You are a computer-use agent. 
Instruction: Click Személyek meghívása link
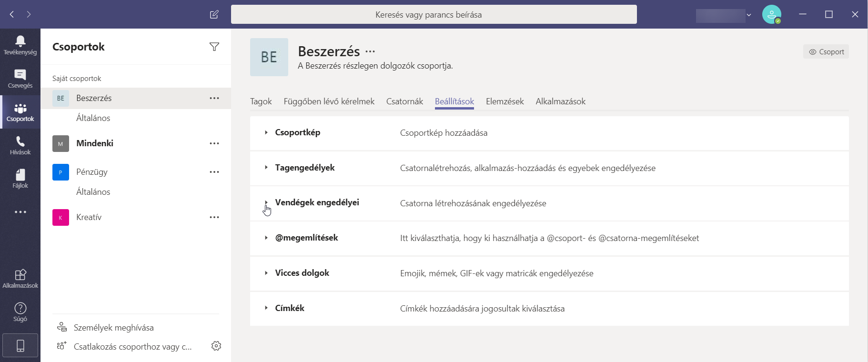[113, 328]
